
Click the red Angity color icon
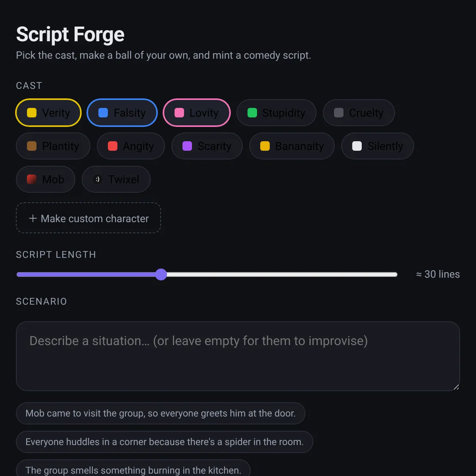click(113, 146)
